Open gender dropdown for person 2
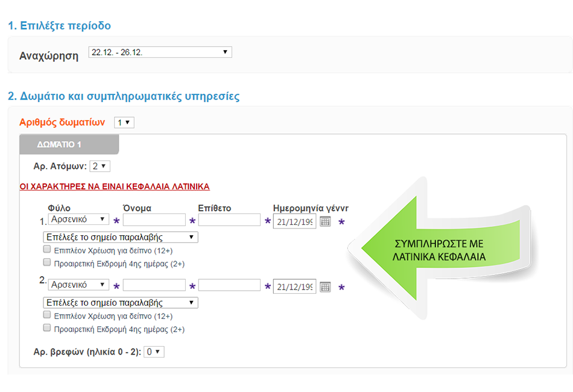The image size is (573, 392). pos(78,285)
